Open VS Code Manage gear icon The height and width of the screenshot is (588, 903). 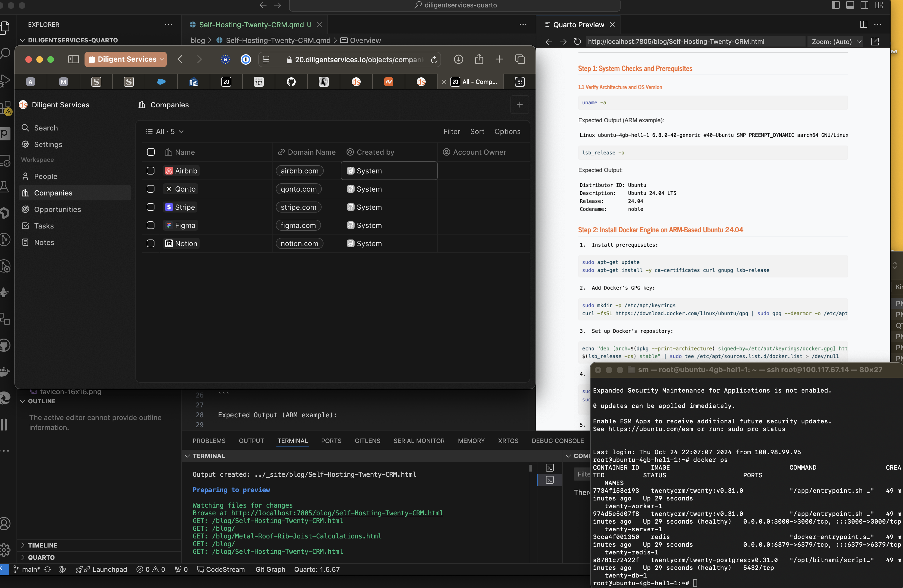pos(5,549)
